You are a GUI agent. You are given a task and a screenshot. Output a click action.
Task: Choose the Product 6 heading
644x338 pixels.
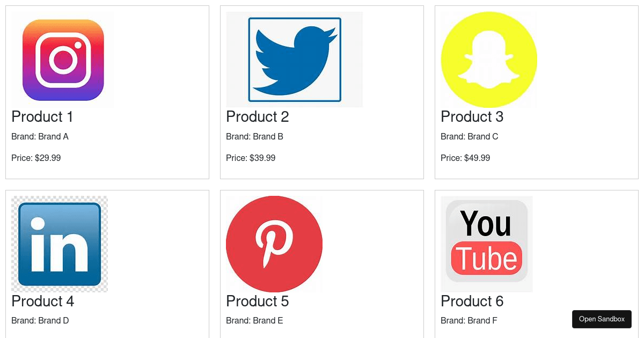pyautogui.click(x=472, y=301)
